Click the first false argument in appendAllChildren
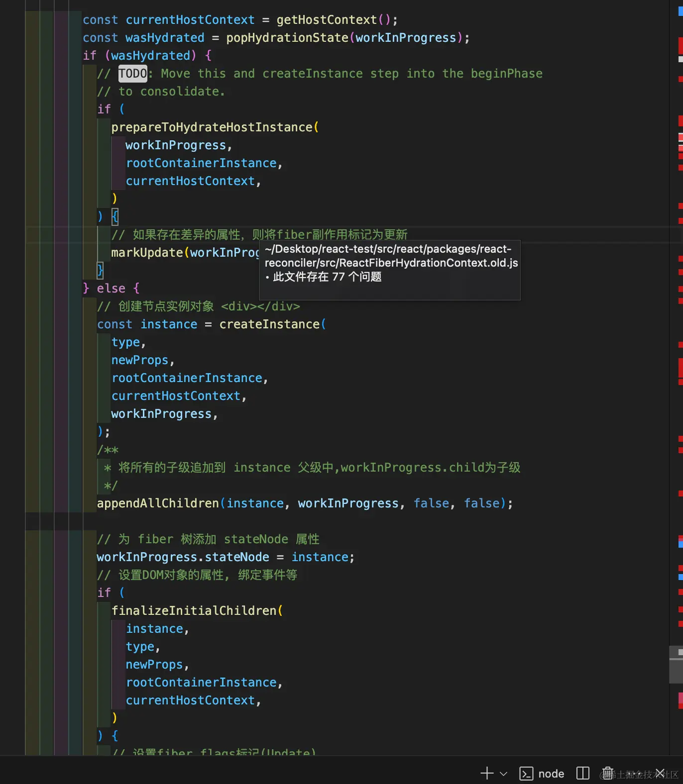Screen dimensions: 683x784 (432, 503)
